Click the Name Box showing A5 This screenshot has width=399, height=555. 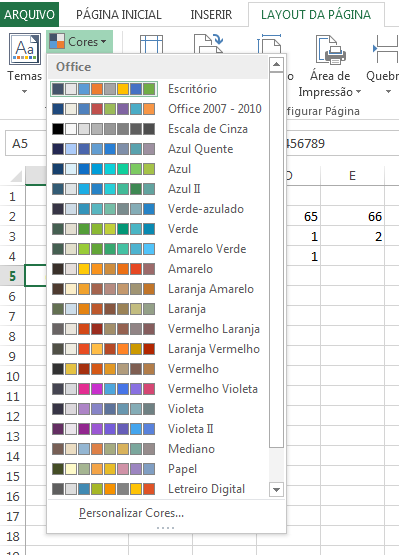click(25, 143)
